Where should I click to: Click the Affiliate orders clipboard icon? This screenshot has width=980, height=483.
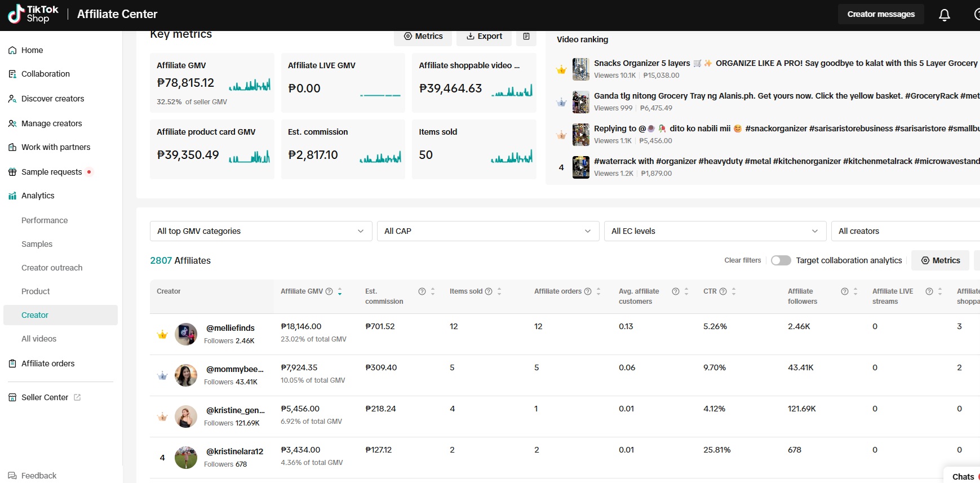(12, 364)
